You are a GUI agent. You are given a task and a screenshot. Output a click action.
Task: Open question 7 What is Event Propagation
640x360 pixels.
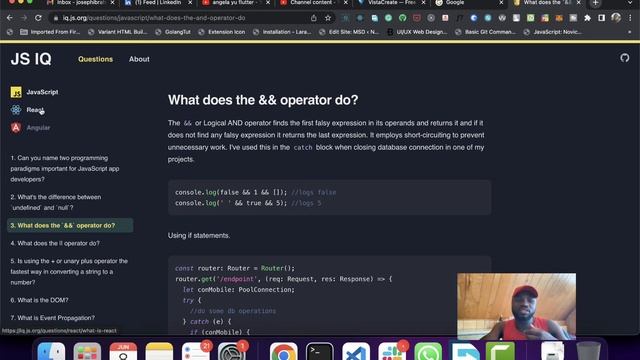pyautogui.click(x=53, y=318)
